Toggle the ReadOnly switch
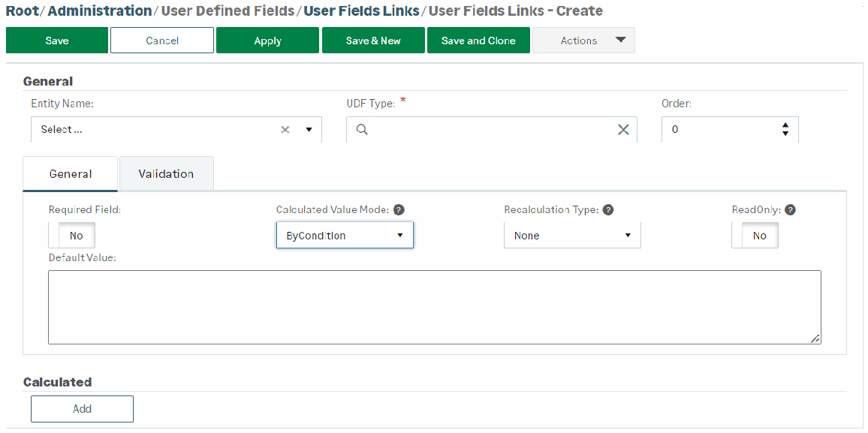 [755, 236]
